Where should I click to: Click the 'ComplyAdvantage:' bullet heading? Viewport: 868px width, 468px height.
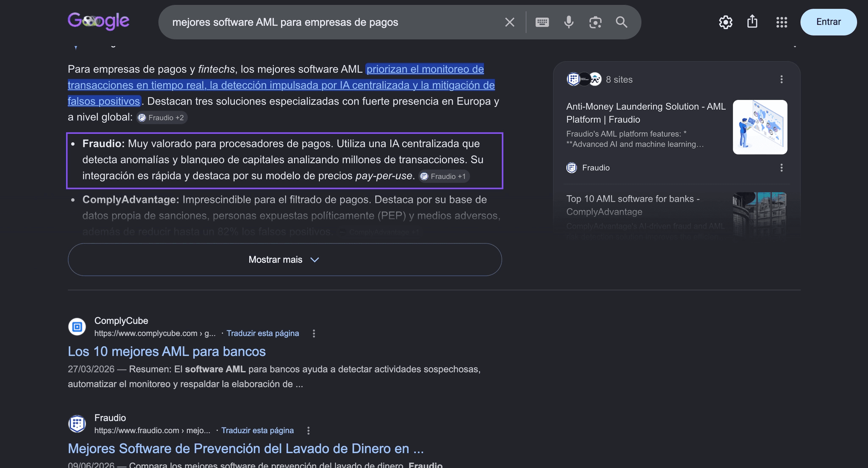[x=131, y=199]
